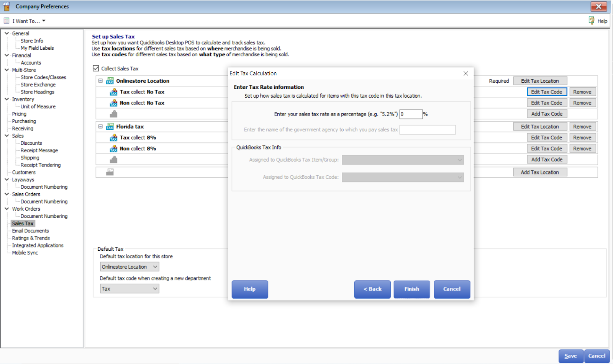Image resolution: width=613 pixels, height=364 pixels.
Task: Open the default tax location dropdown
Action: [129, 267]
